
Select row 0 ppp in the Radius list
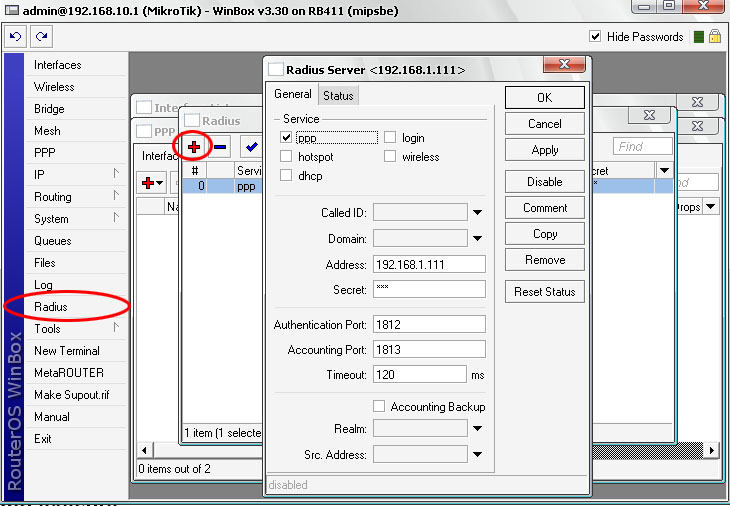[x=222, y=186]
